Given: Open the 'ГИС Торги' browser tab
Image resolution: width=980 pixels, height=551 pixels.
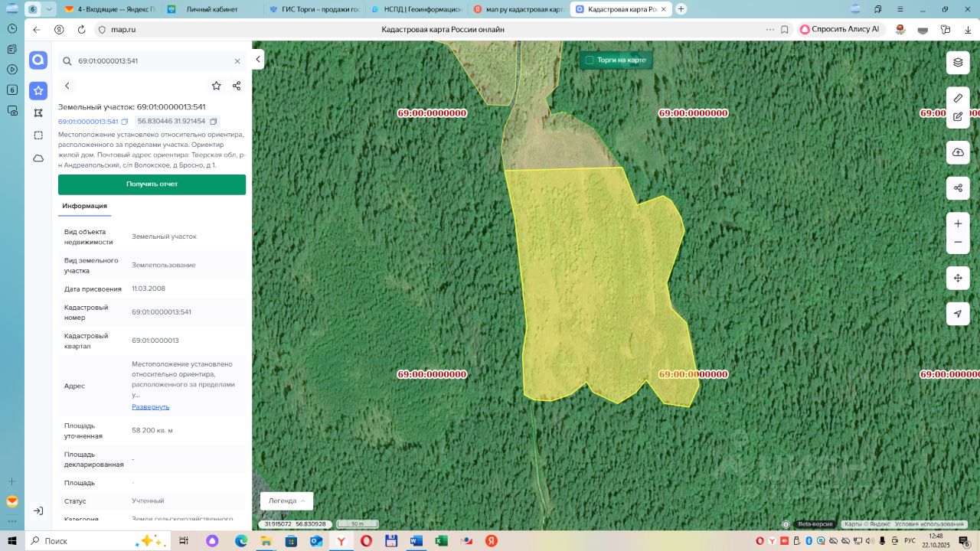Looking at the screenshot, I should click(319, 9).
